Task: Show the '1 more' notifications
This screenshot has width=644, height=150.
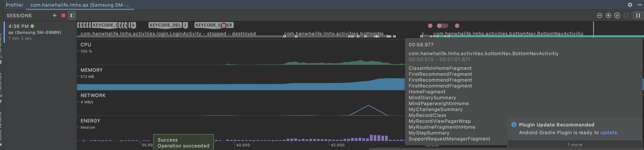Action: point(575,145)
